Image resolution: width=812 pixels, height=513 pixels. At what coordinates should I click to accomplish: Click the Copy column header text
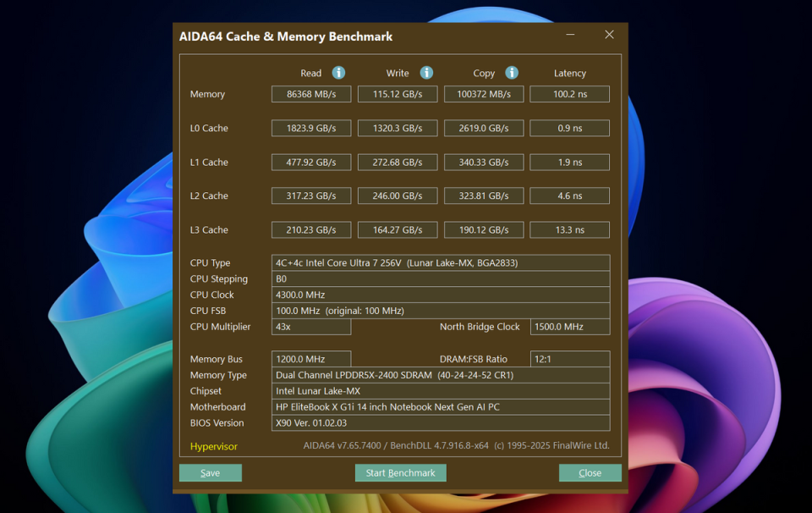pos(484,73)
